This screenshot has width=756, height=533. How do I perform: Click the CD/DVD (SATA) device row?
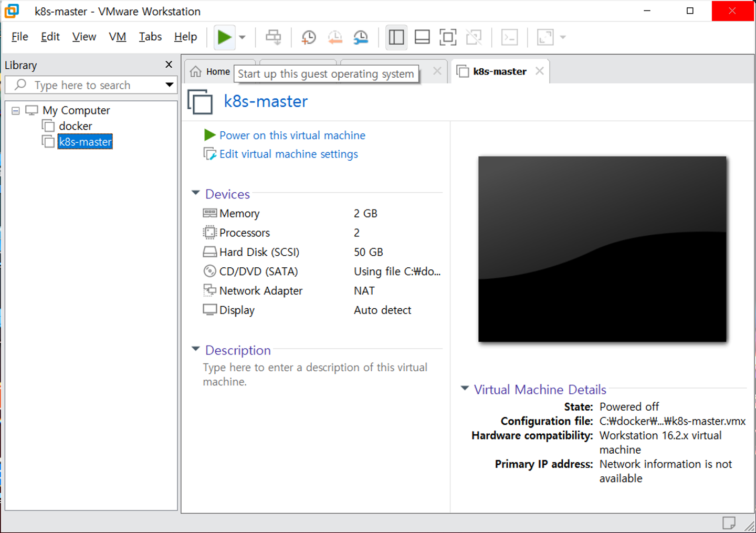(x=321, y=271)
